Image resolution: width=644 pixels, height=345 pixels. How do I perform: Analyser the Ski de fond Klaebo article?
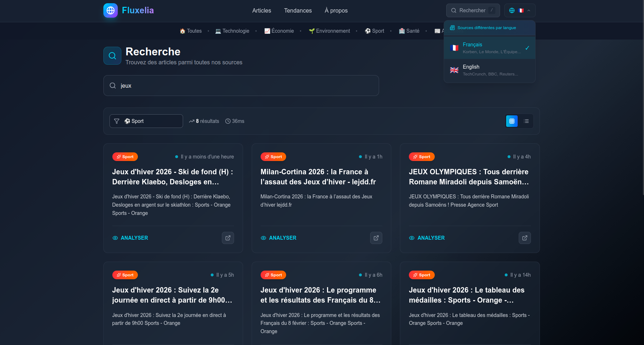click(x=130, y=238)
